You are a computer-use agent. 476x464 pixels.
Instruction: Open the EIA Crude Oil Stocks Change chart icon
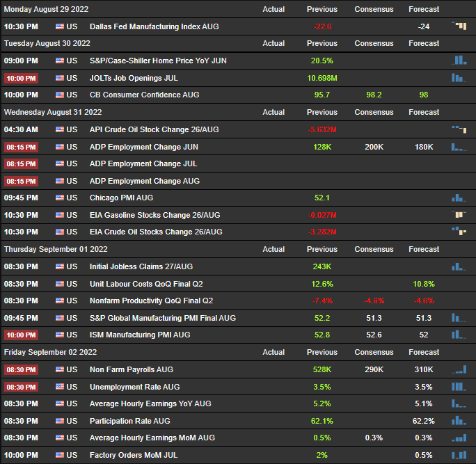[x=459, y=231]
